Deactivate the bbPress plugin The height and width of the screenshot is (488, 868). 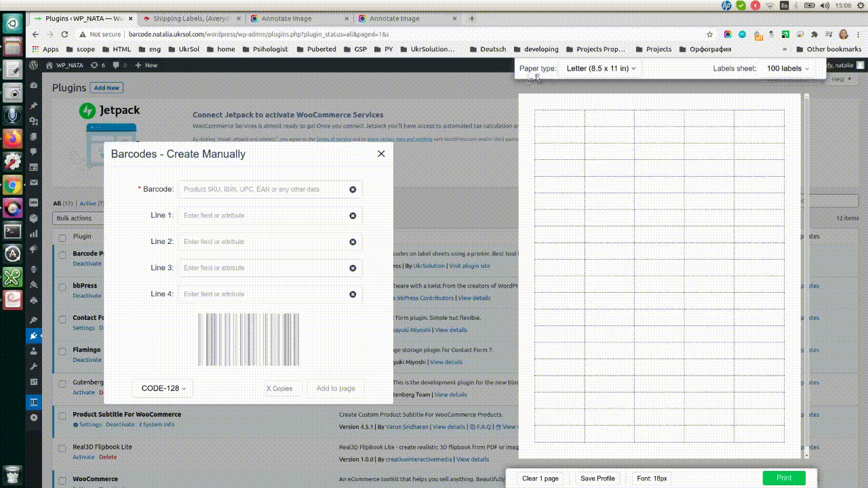[87, 296]
